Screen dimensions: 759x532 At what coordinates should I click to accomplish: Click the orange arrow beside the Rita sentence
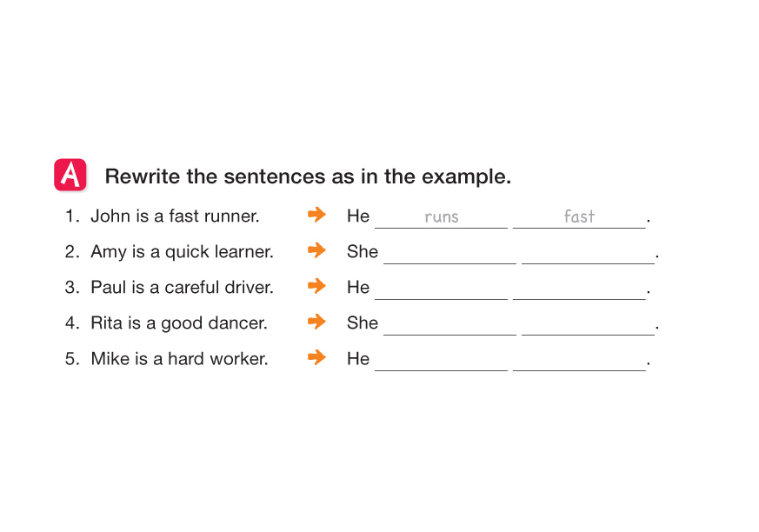[317, 322]
